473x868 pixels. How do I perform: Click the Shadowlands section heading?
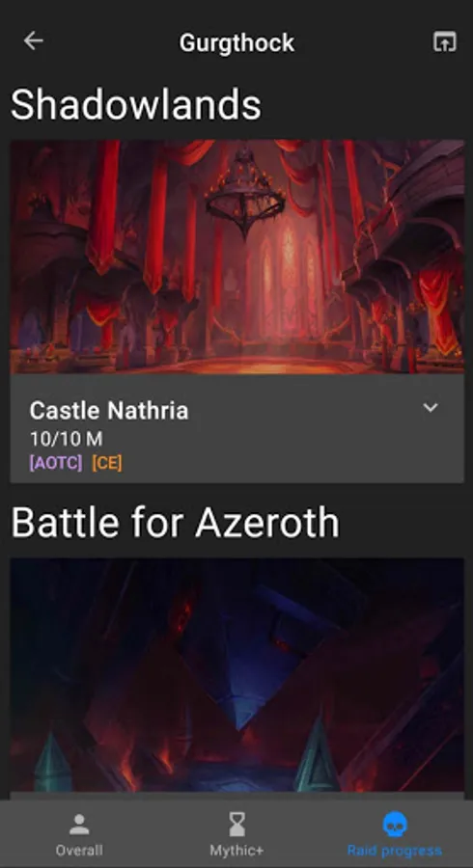pos(136,104)
